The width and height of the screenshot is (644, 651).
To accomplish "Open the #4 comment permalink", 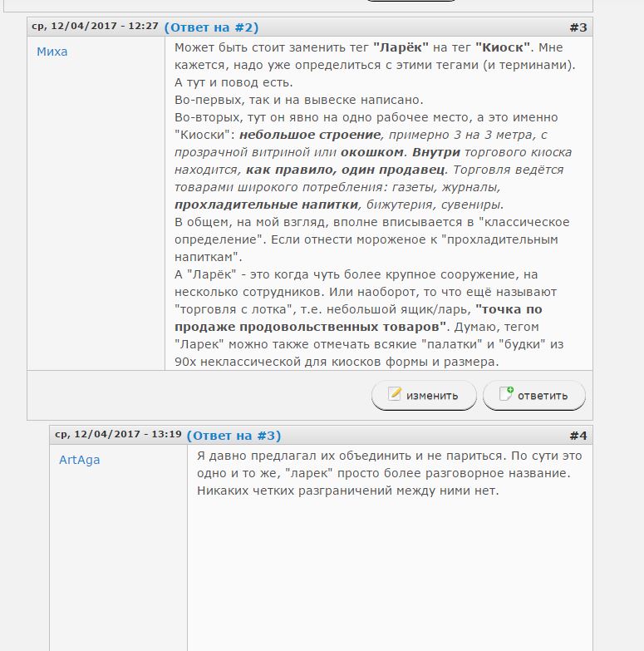I will click(x=578, y=436).
